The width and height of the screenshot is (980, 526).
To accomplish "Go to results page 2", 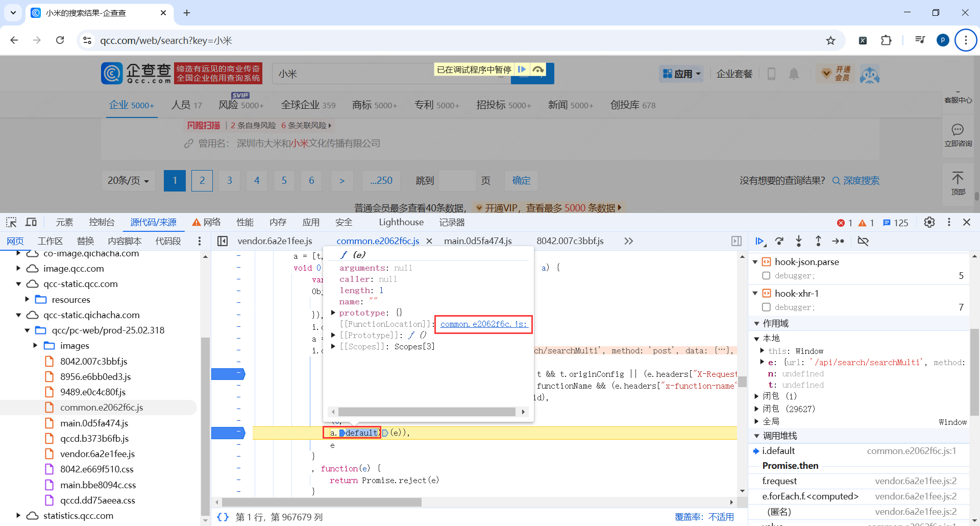I will [202, 181].
